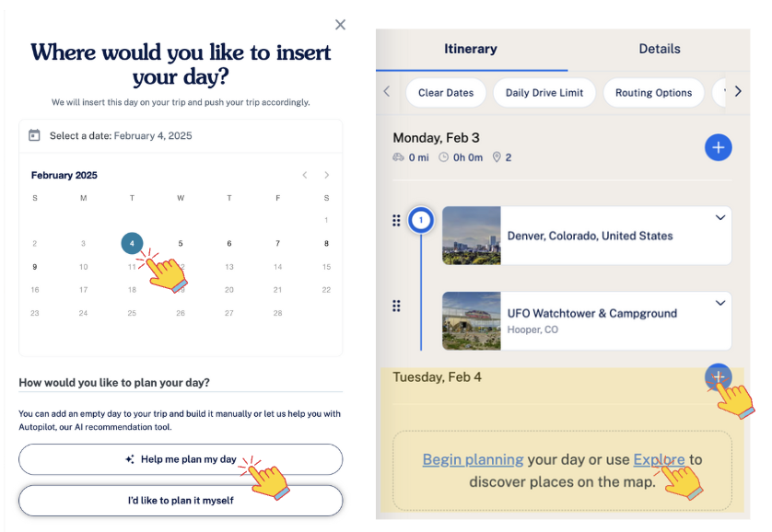The width and height of the screenshot is (772, 532).
Task: Click the calendar icon beside Select a date
Action: coord(34,135)
